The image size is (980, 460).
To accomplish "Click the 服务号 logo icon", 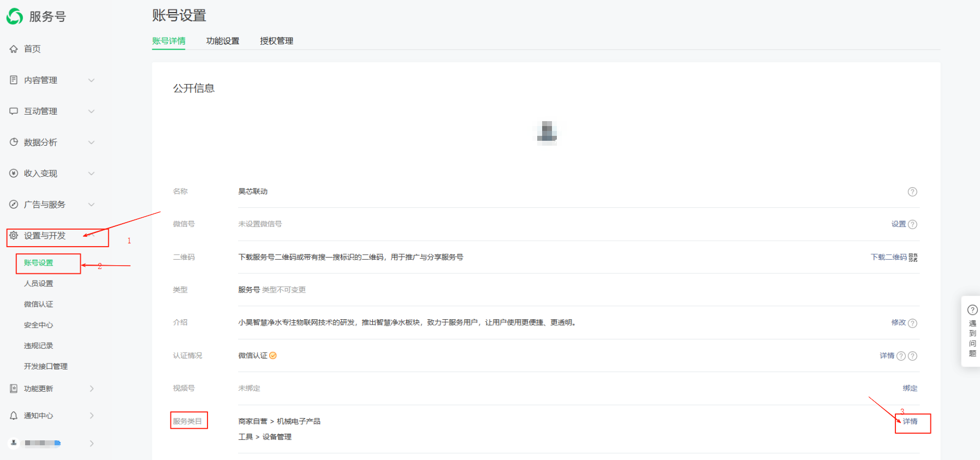I will click(15, 16).
